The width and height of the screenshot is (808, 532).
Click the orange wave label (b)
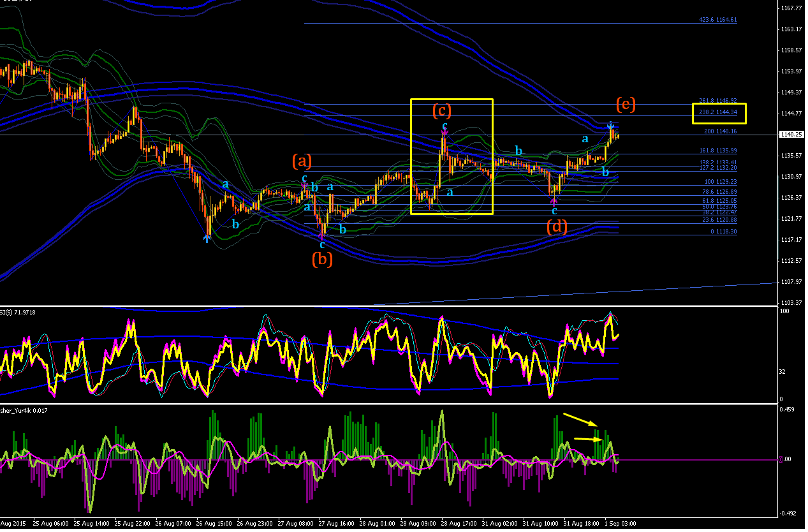(322, 259)
